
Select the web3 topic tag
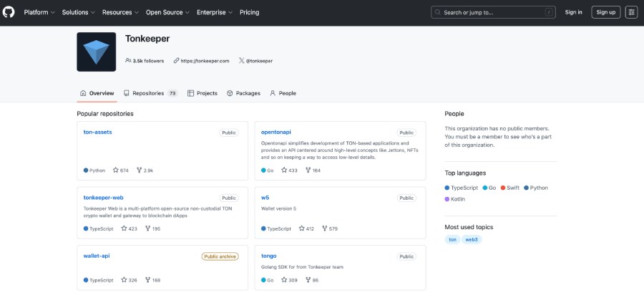[x=472, y=240]
